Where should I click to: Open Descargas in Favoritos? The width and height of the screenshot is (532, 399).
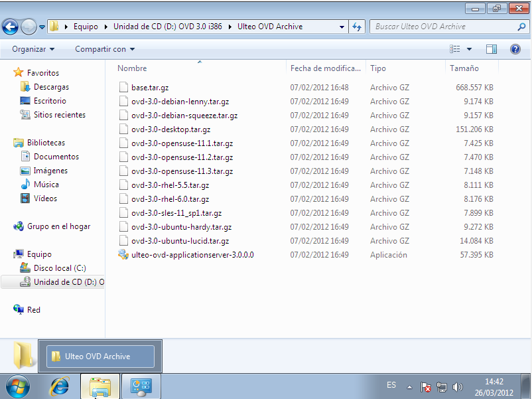click(51, 87)
